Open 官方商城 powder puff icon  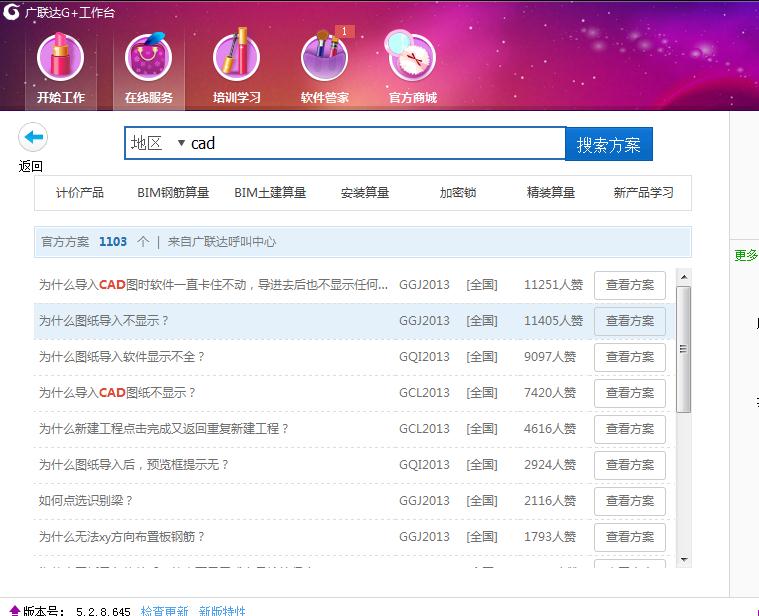click(411, 56)
